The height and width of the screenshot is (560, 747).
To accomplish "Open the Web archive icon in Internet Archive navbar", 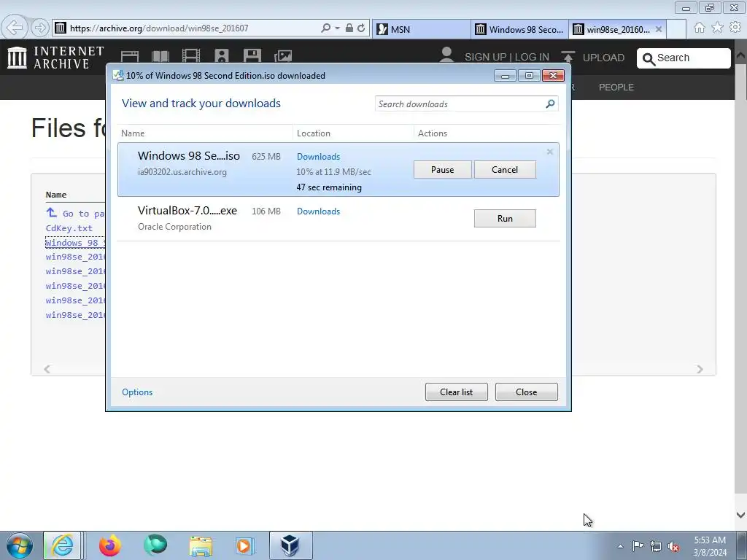I will tap(130, 56).
